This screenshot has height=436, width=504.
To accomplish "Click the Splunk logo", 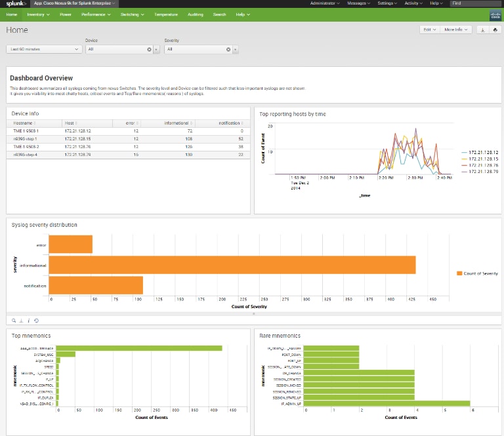I will (x=16, y=3).
